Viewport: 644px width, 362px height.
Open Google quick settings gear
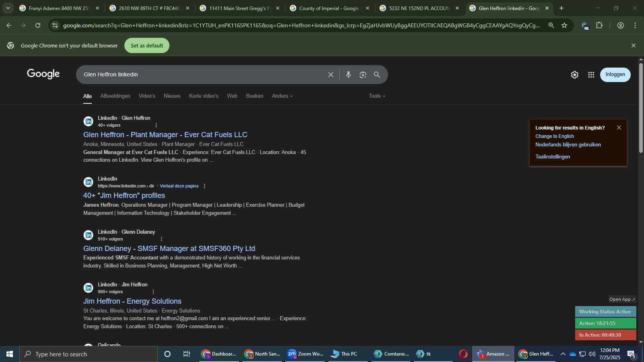(x=575, y=75)
